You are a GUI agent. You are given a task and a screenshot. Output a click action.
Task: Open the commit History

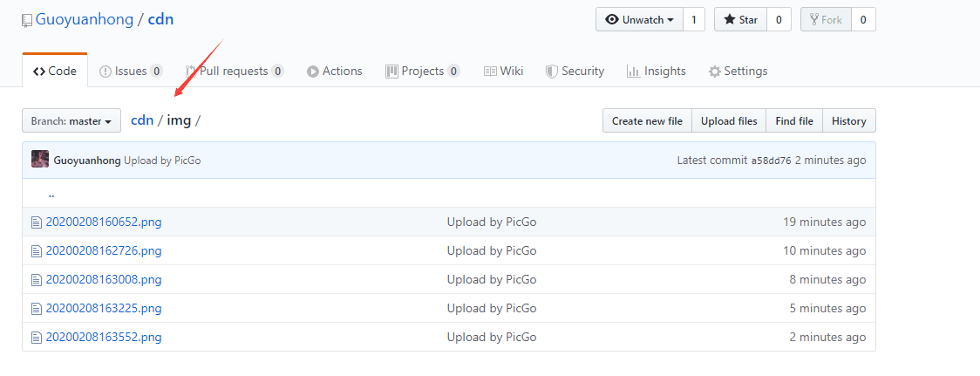(x=848, y=120)
